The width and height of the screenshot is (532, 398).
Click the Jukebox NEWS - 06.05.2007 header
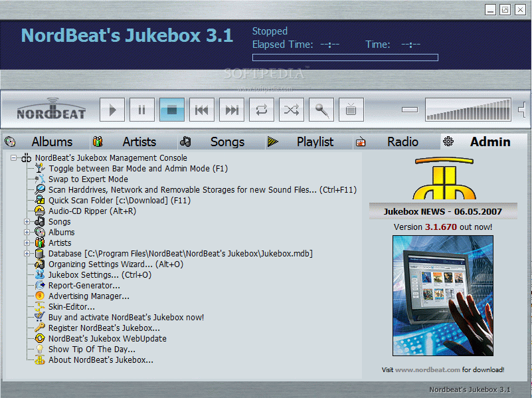[443, 211]
